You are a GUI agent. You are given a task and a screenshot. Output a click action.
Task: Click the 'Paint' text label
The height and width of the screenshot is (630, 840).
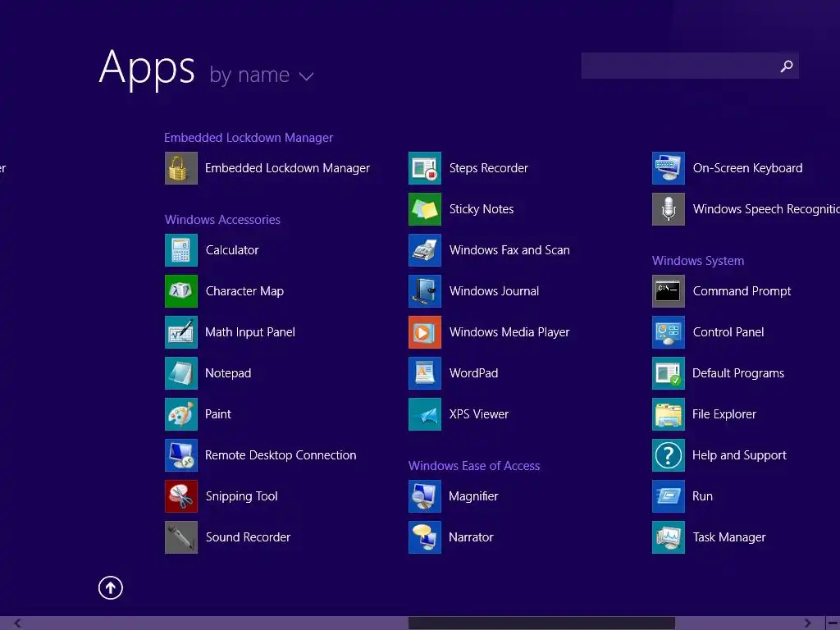(x=218, y=414)
